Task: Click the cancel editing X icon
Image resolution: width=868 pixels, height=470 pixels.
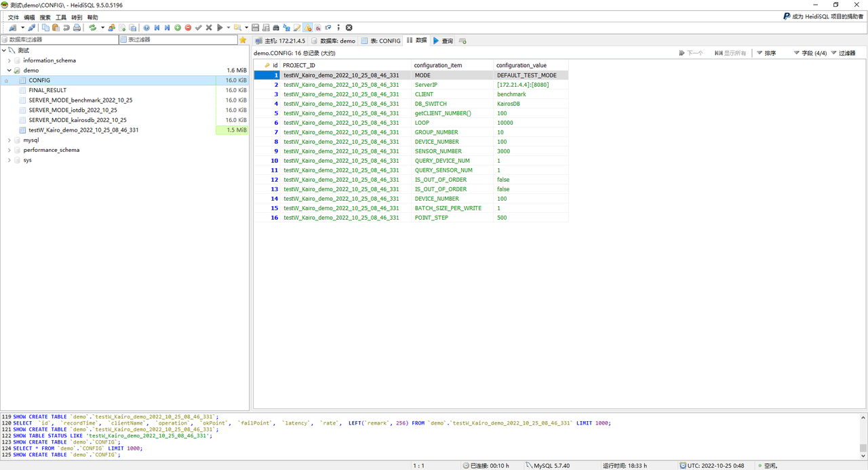Action: pos(209,28)
